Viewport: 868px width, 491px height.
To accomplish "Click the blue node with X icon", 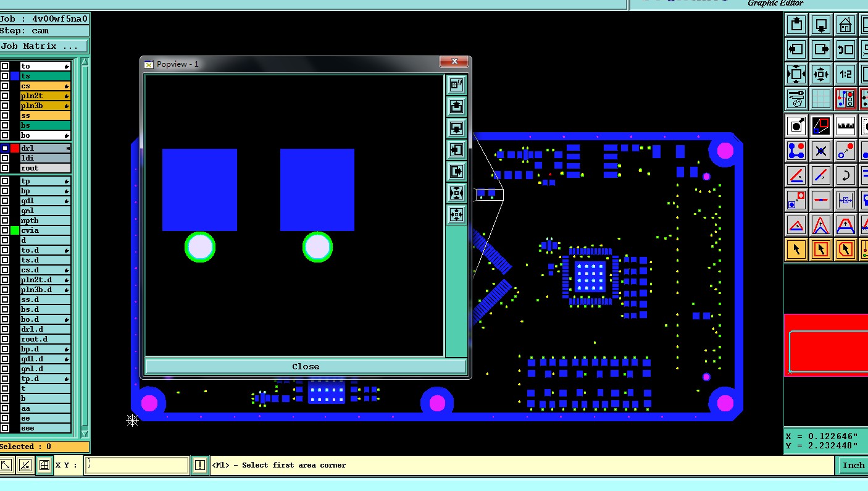I will [821, 151].
